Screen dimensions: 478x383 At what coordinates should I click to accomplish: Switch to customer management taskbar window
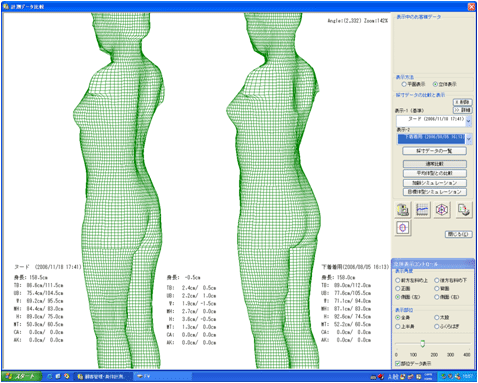coord(103,376)
